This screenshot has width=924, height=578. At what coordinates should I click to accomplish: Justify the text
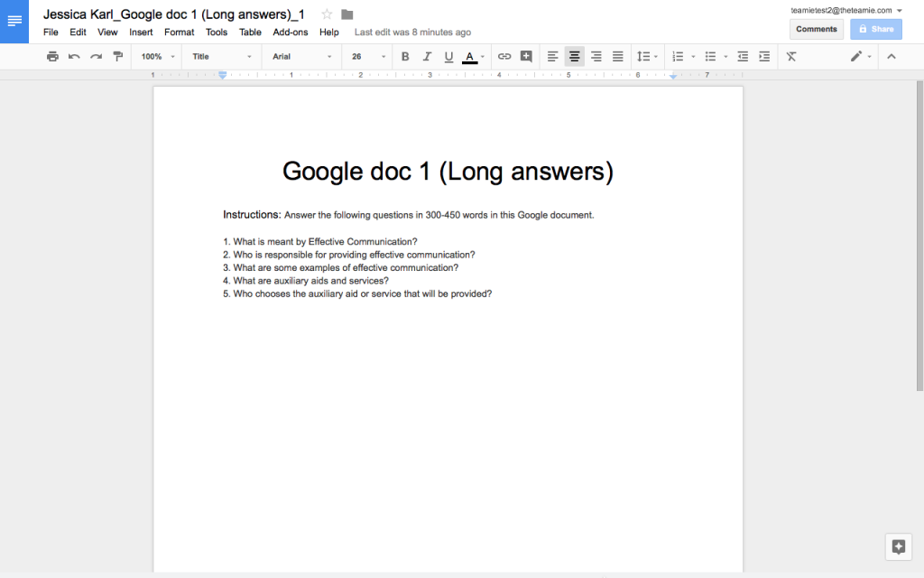coord(617,57)
